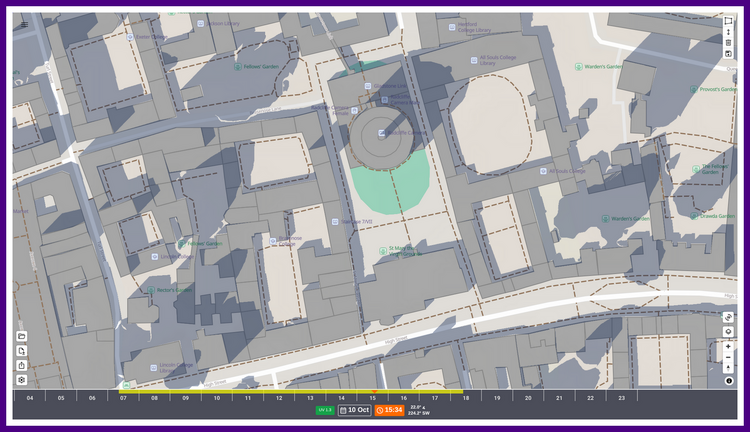Click the Staircase 7/VII marker

(335, 222)
